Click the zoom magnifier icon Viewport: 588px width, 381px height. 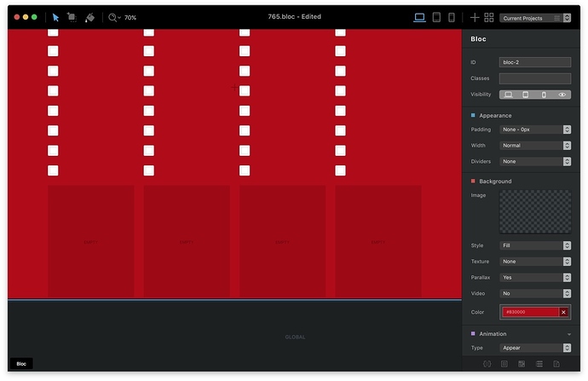click(112, 17)
